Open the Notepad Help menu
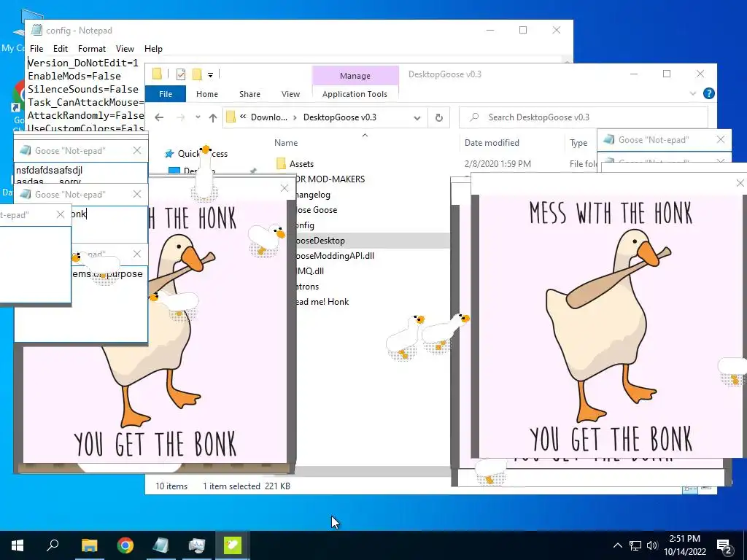The height and width of the screenshot is (560, 747). coord(153,49)
